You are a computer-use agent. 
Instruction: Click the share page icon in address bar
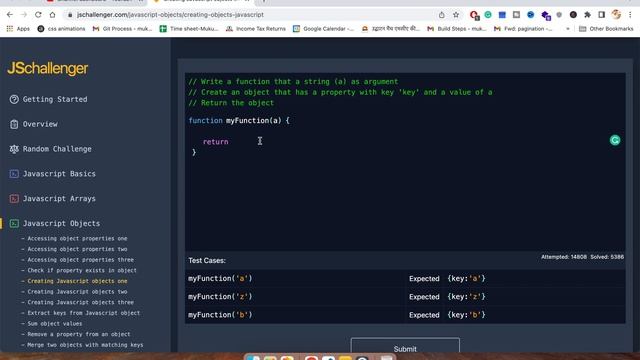pyautogui.click(x=442, y=15)
